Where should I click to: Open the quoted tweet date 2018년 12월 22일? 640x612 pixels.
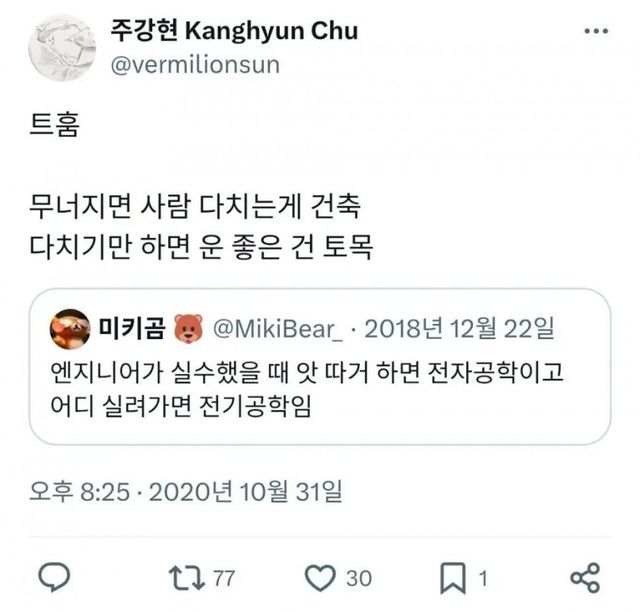[x=460, y=329]
